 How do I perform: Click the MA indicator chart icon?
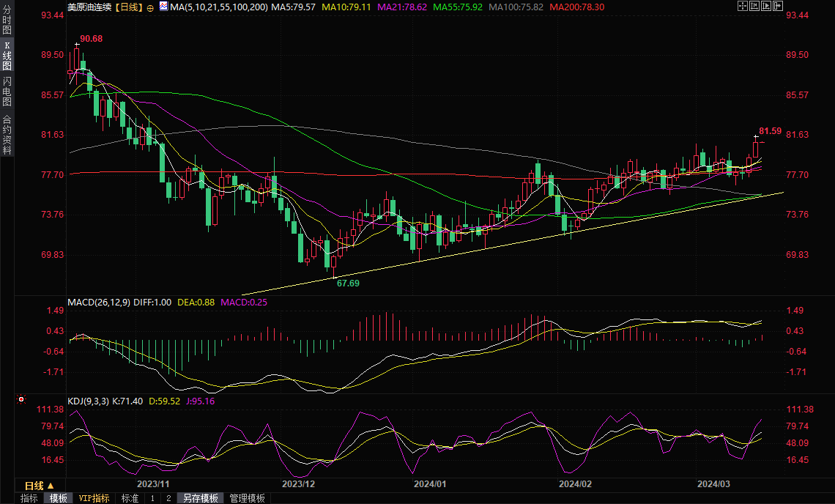pyautogui.click(x=162, y=7)
